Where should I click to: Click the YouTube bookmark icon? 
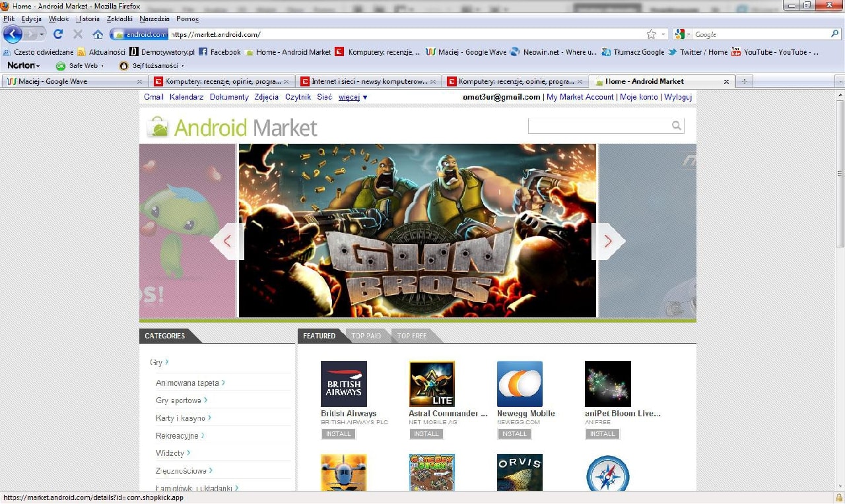[736, 51]
